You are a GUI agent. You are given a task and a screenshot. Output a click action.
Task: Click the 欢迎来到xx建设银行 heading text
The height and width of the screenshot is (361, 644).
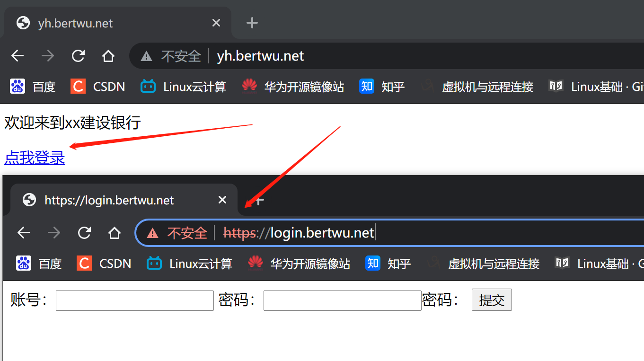point(72,123)
